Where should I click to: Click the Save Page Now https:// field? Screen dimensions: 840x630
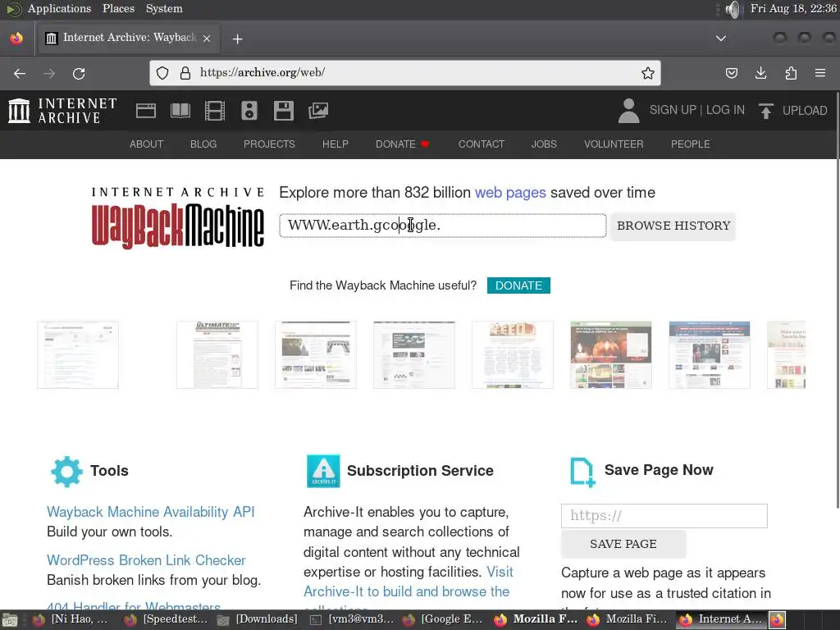click(x=664, y=515)
